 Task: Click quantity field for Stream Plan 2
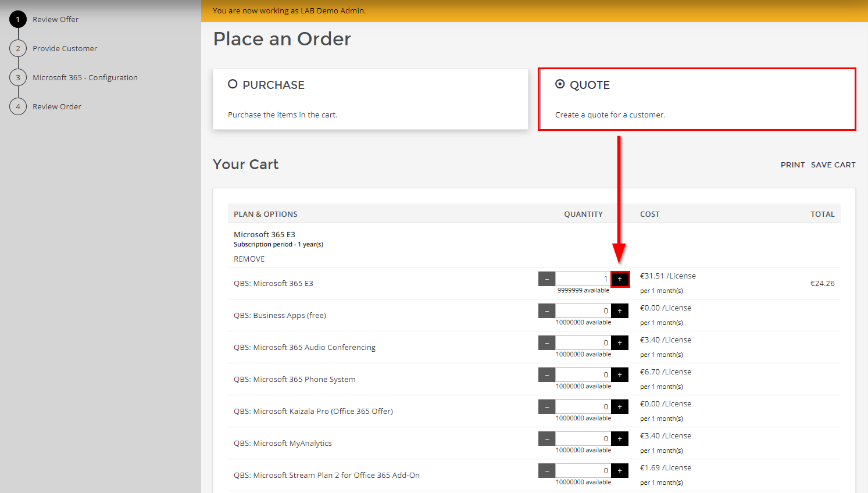tap(583, 471)
